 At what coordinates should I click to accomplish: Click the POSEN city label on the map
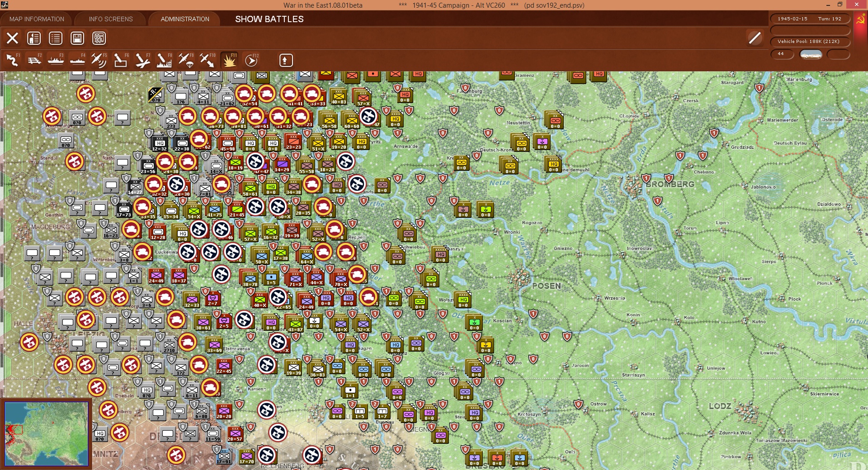pyautogui.click(x=546, y=286)
